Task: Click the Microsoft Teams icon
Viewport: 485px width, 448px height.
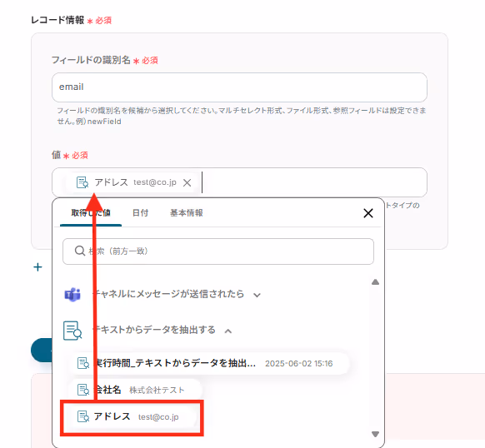Action: (72, 295)
